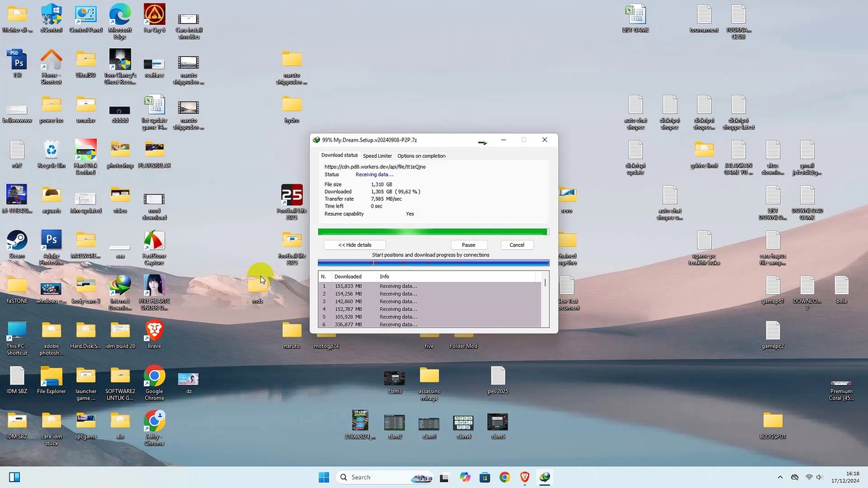Show hidden system tray icons
The width and height of the screenshot is (868, 488).
(780, 477)
